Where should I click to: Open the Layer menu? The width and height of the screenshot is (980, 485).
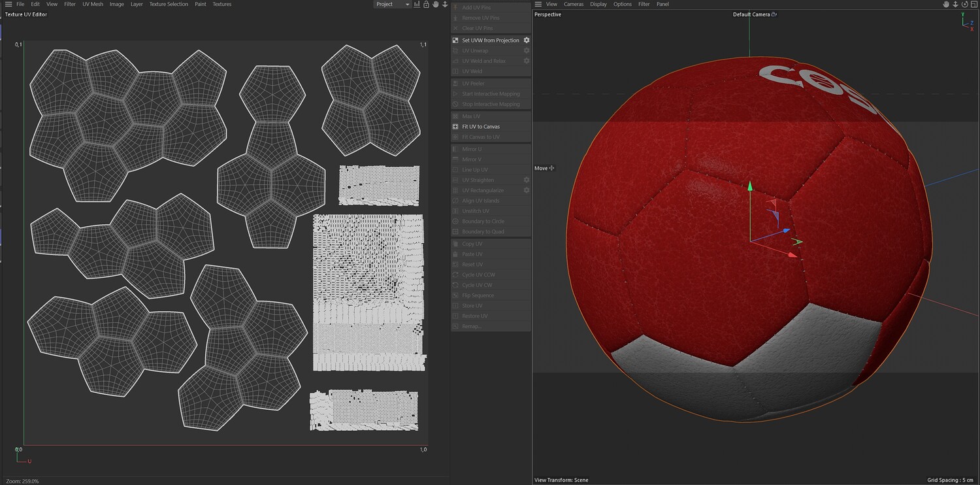(x=137, y=4)
